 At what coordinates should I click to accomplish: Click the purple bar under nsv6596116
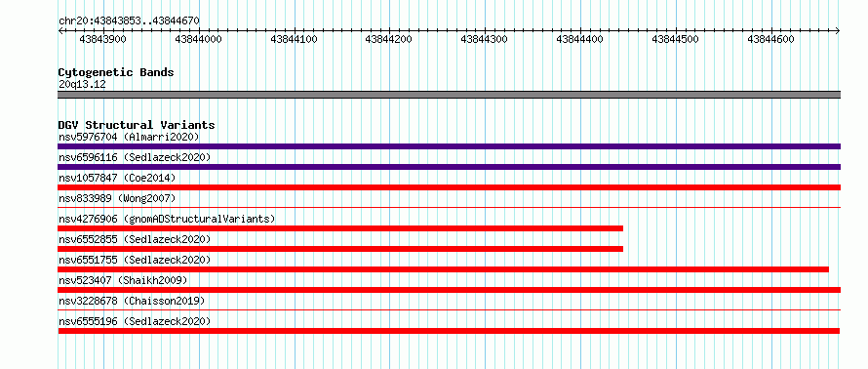(449, 167)
